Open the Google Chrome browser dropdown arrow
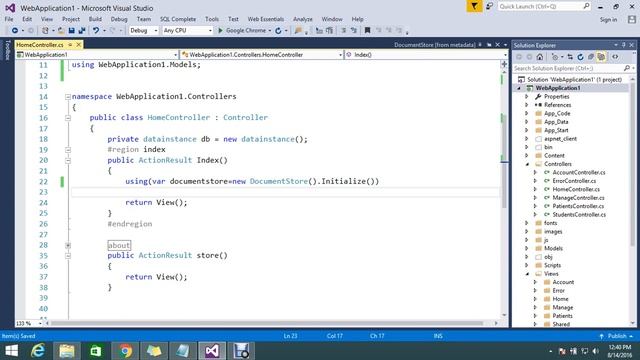This screenshot has width=640, height=360. pos(270,31)
